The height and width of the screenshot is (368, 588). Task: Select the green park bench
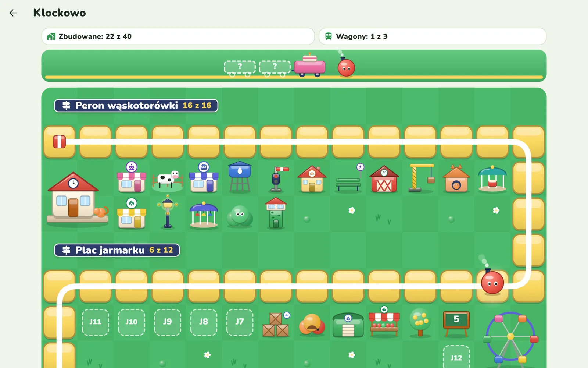[348, 184]
